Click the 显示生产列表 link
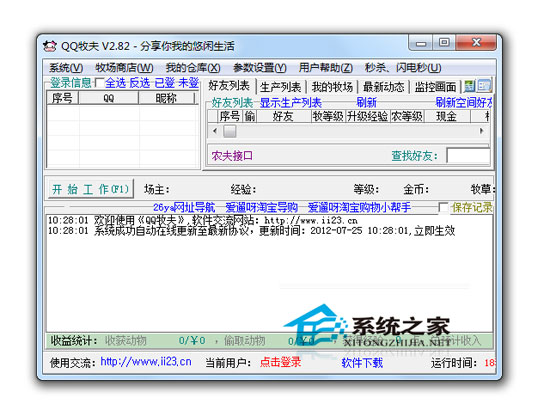 point(290,103)
